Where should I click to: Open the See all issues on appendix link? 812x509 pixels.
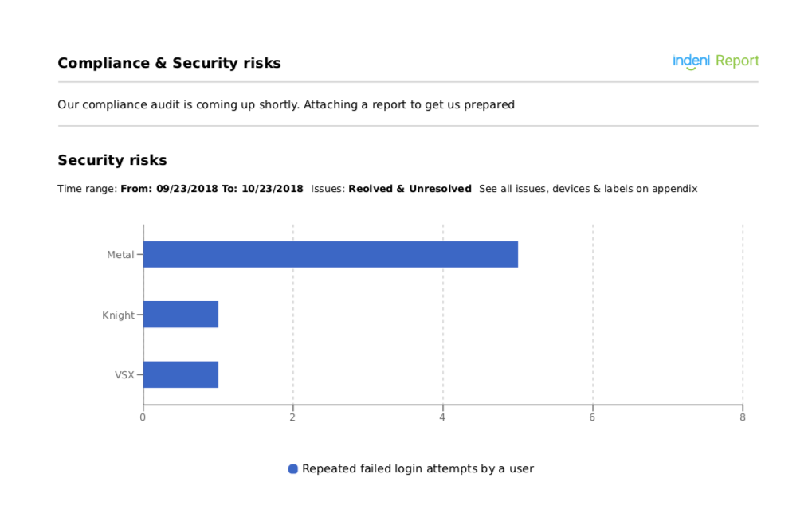point(588,189)
